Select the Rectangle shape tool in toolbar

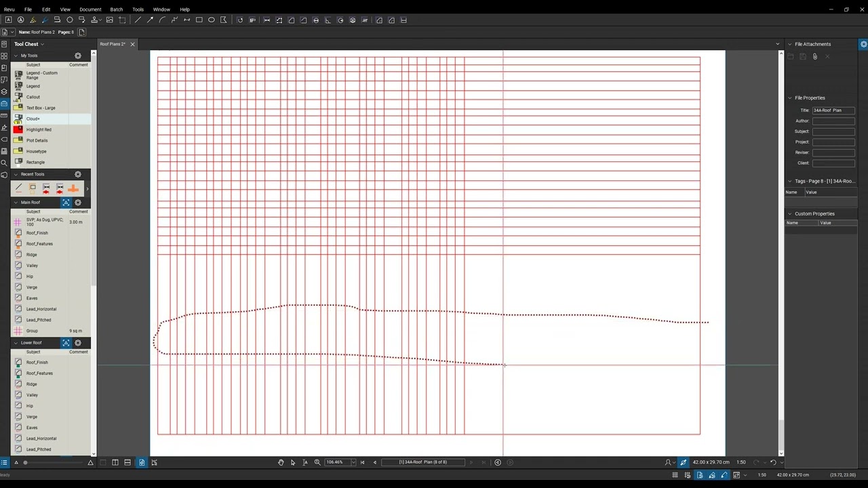(x=199, y=20)
